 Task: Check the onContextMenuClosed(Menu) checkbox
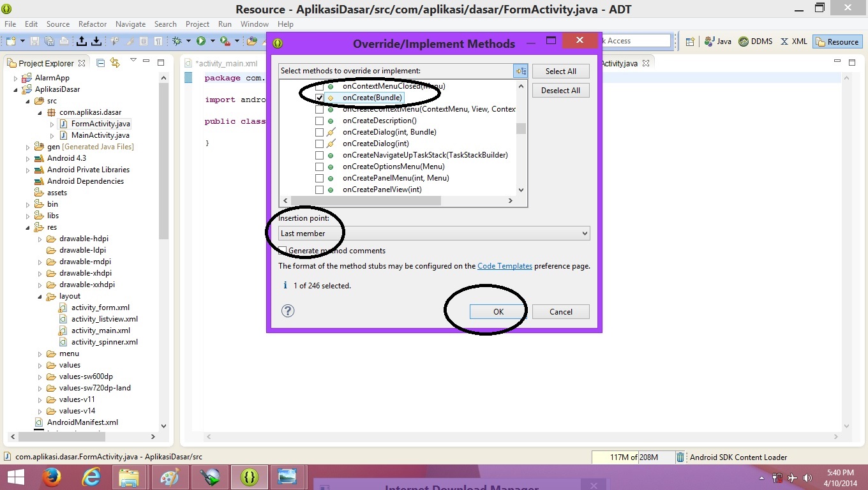pos(320,86)
